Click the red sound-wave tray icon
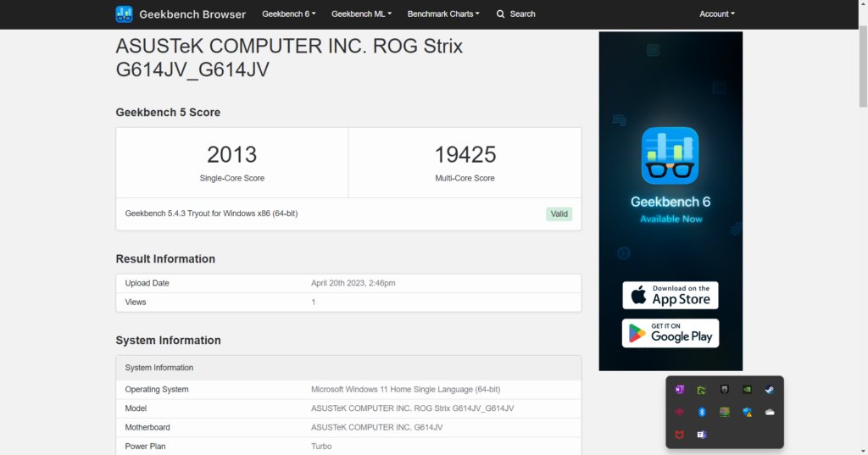Screen dimensions: 868x455 [x=679, y=412]
